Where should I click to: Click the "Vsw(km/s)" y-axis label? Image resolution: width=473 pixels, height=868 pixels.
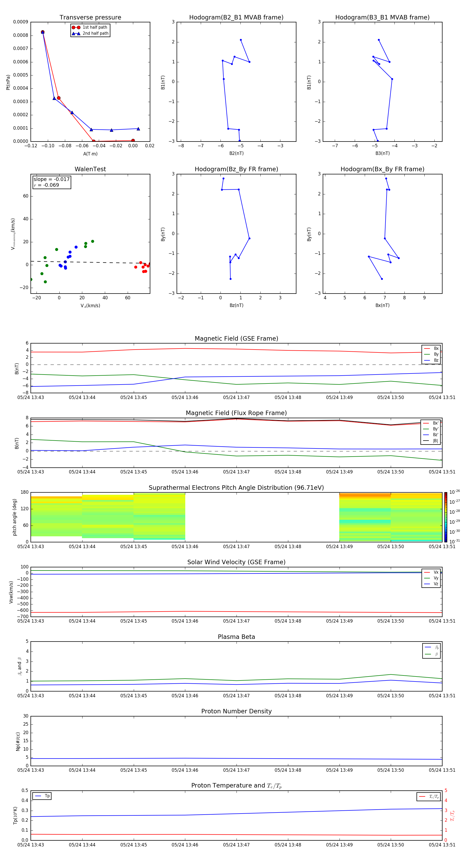11,592
